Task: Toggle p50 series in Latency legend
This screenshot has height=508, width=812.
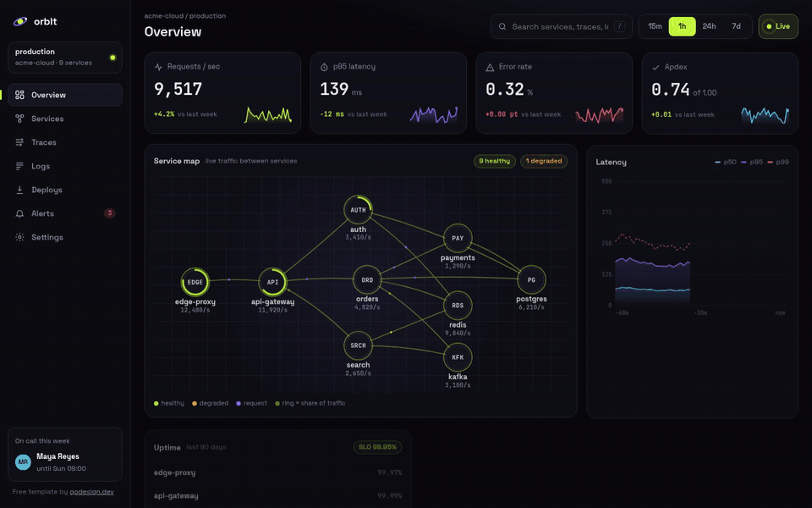Action: [x=726, y=163]
